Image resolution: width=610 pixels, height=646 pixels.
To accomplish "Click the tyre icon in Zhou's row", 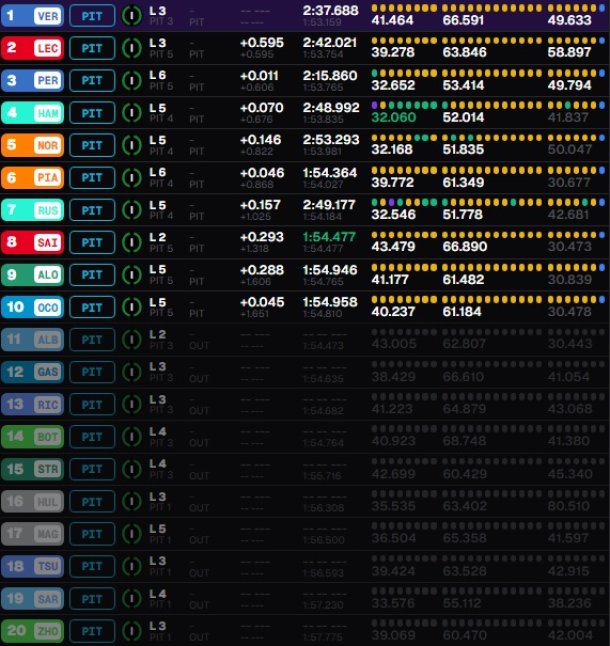I will (x=131, y=630).
